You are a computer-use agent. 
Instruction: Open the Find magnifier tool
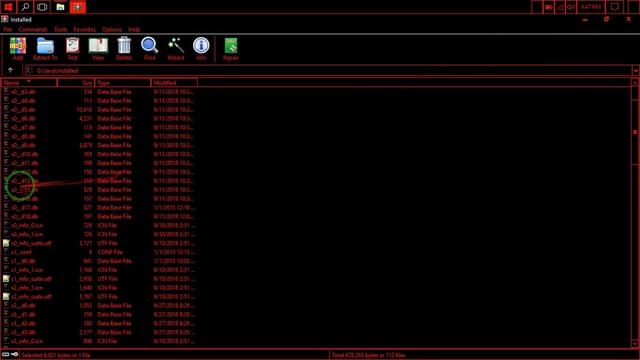tap(149, 46)
